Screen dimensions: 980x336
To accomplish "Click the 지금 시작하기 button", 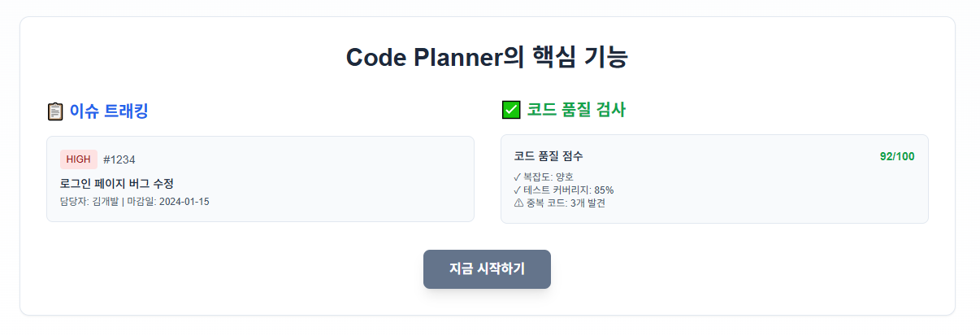I will coord(487,269).
